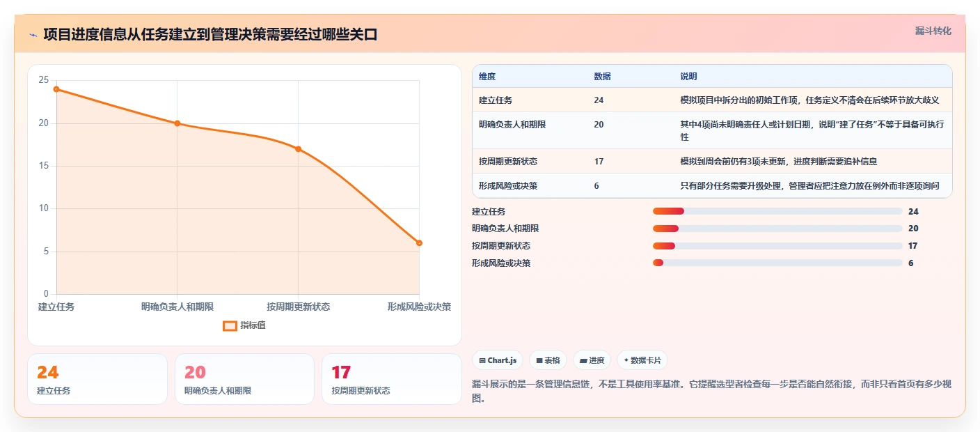
Task: Open the 24 建立任务 data card
Action: point(97,379)
